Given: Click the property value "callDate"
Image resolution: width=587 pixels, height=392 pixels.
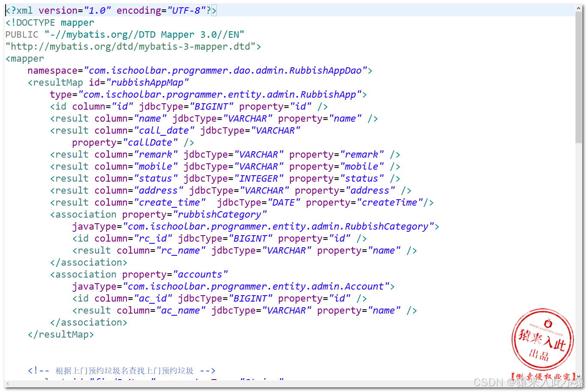Looking at the screenshot, I should coord(150,142).
